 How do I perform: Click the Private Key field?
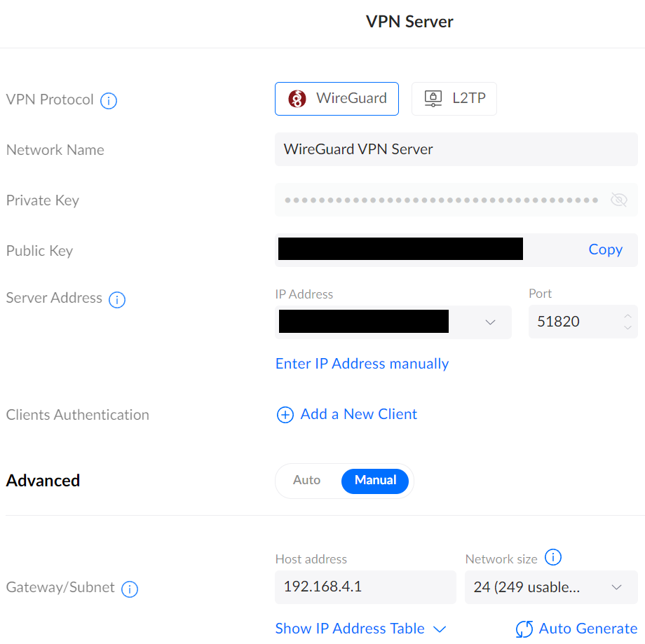[456, 200]
